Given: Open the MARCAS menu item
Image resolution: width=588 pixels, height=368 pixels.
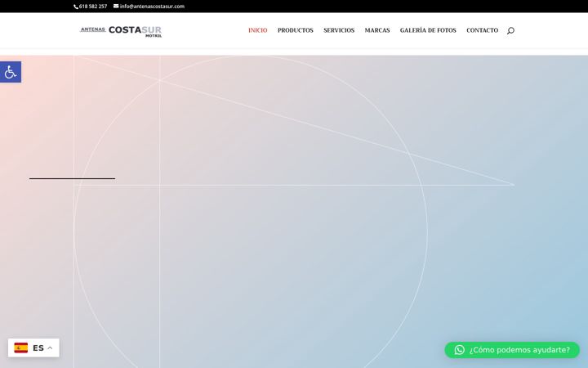Looking at the screenshot, I should coord(376,30).
